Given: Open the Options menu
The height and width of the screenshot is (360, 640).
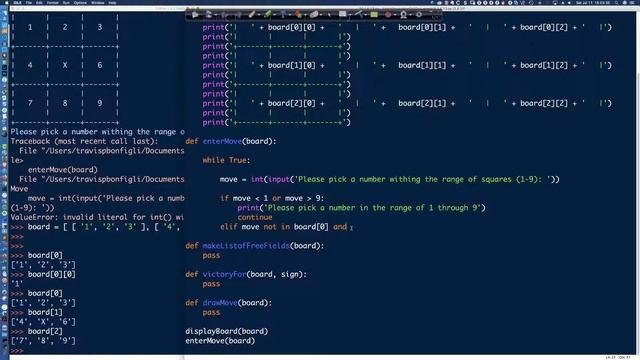Looking at the screenshot, I should [x=80, y=2].
